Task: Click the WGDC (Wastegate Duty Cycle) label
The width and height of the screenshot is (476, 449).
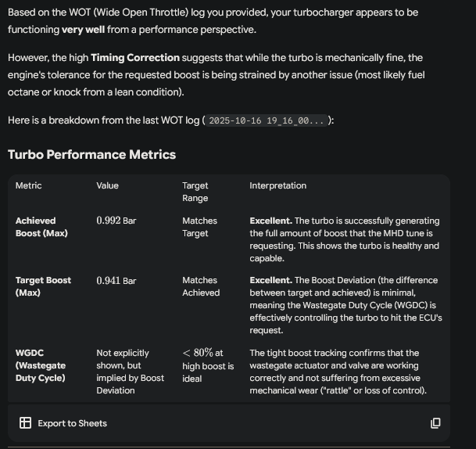Action: 41,365
